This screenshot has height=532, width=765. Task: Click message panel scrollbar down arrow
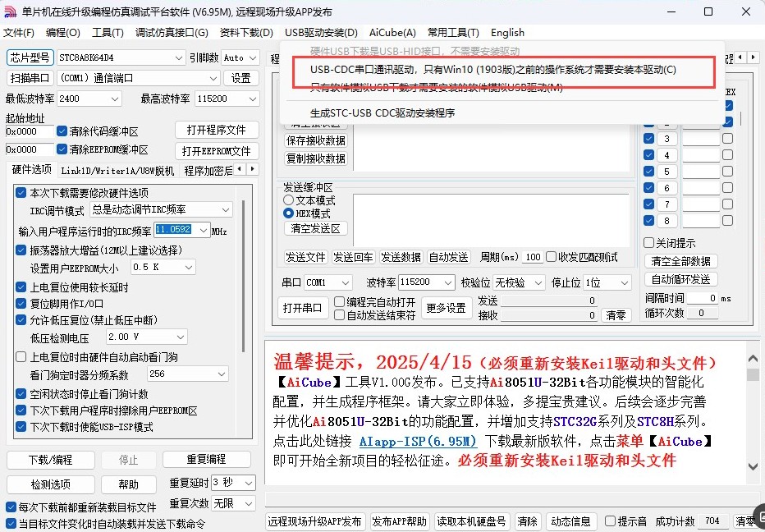[x=754, y=466]
